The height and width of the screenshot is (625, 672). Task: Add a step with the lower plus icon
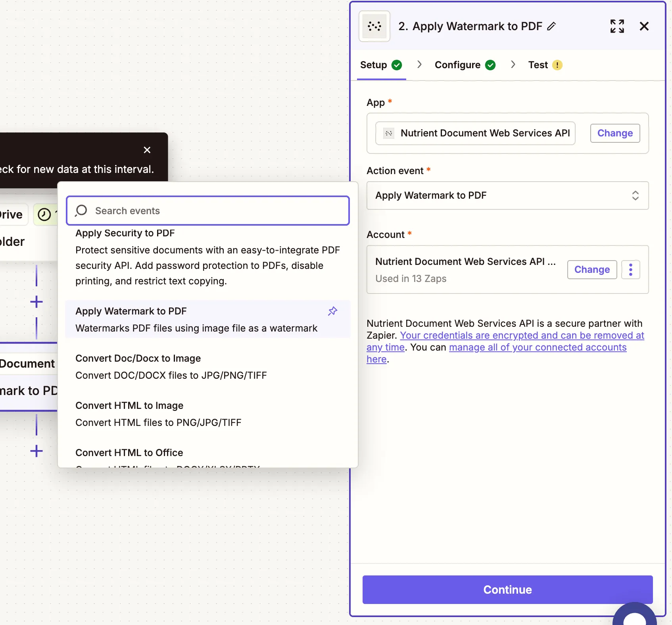pyautogui.click(x=36, y=451)
